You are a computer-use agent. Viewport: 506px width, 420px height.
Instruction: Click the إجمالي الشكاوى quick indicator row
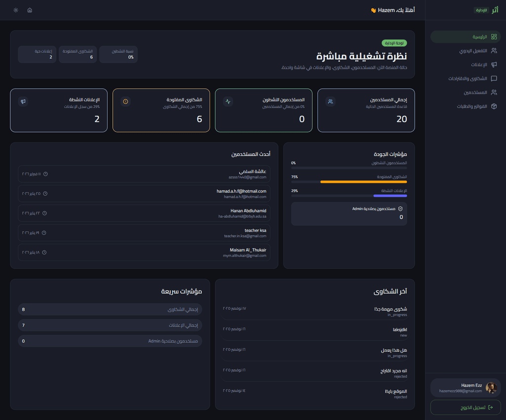click(110, 310)
